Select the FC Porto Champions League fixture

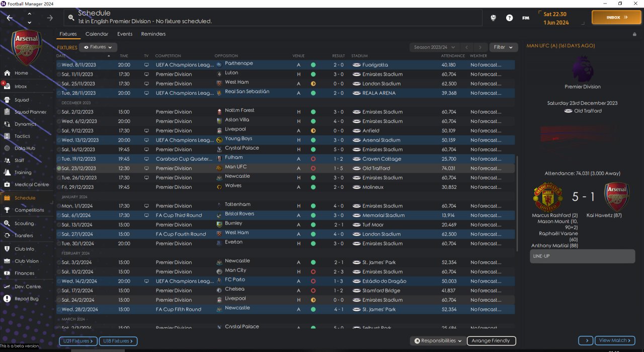pyautogui.click(x=286, y=281)
